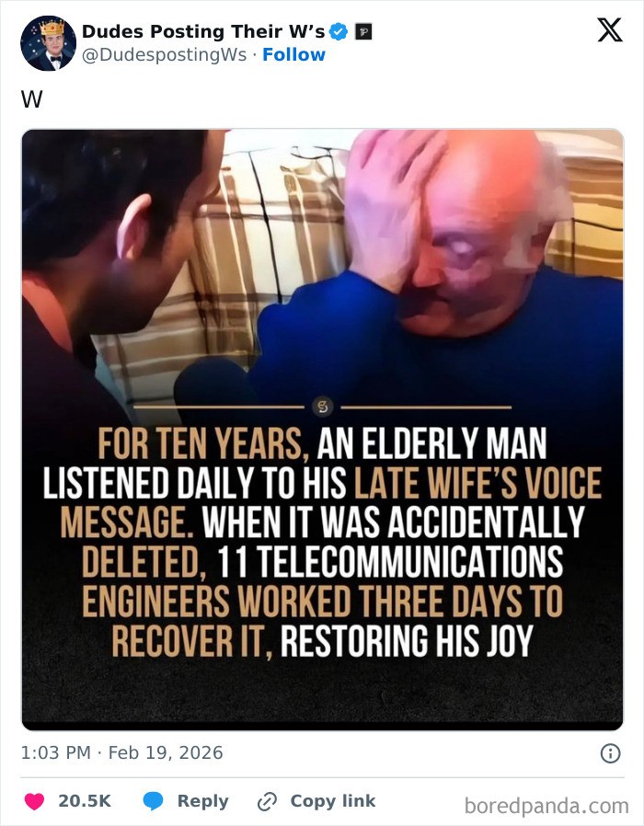This screenshot has width=644, height=826.
Task: Open the X logo in the corner
Action: (610, 29)
